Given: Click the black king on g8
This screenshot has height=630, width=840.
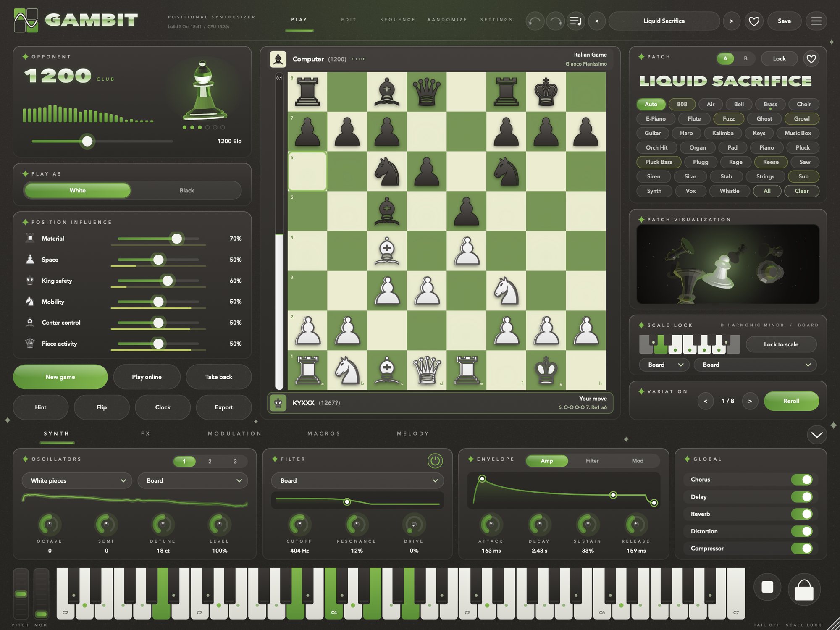Looking at the screenshot, I should (x=546, y=92).
